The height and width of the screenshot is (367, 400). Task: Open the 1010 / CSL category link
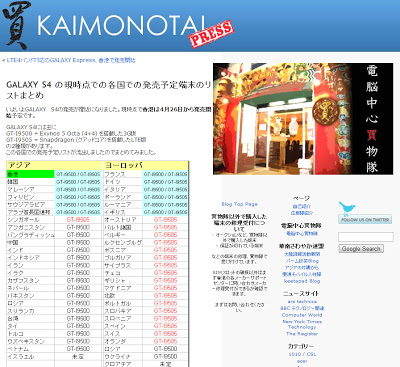coord(302,354)
